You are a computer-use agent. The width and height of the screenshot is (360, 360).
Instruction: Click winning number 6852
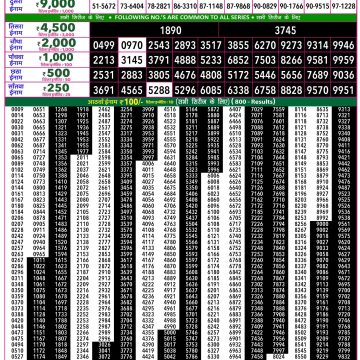[238, 60]
